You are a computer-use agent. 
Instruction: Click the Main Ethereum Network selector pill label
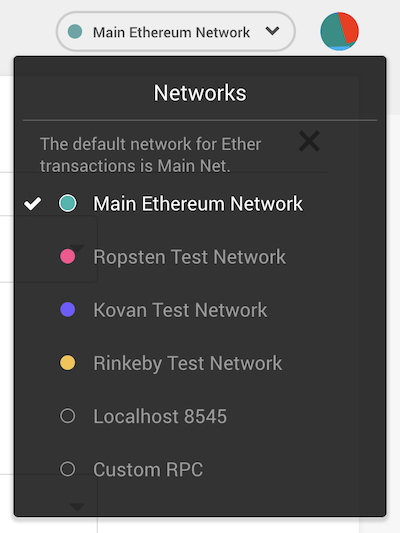pyautogui.click(x=171, y=32)
